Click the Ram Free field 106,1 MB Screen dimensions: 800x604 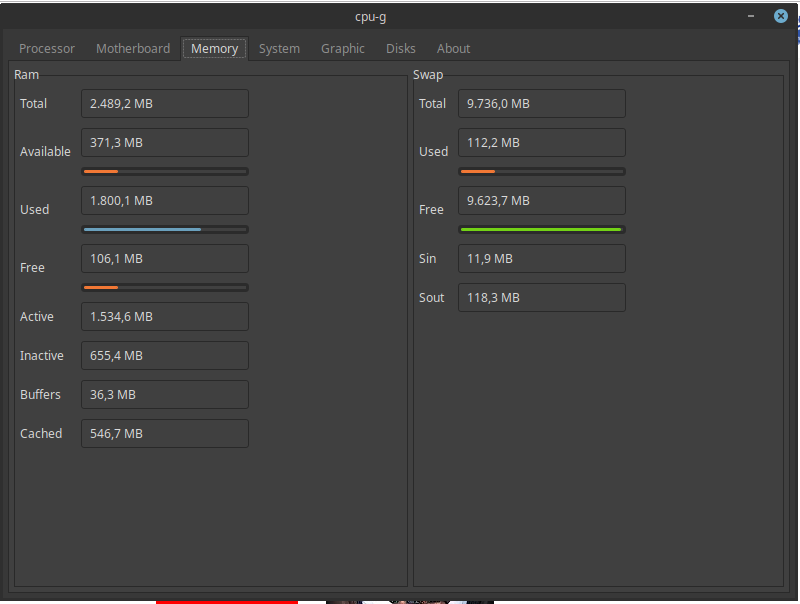tap(165, 259)
